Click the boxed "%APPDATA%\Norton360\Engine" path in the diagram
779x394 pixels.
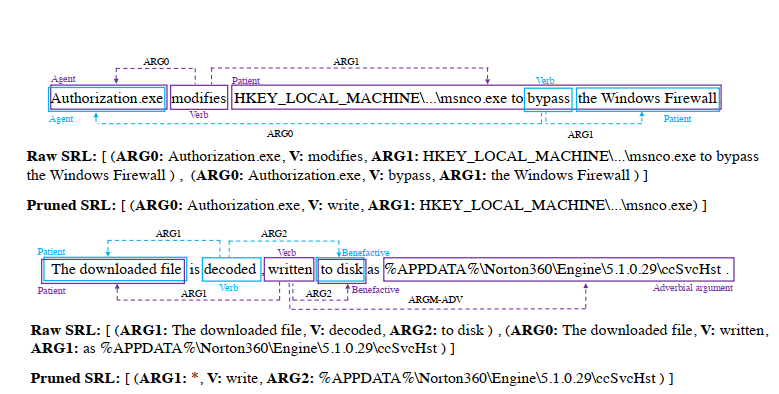pos(558,270)
